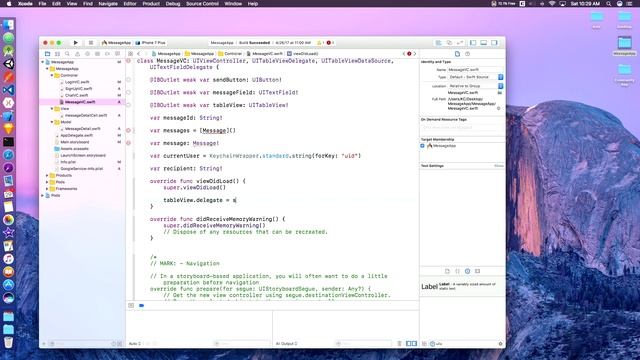
Task: Collapse the MessageApp project root
Action: coord(43,62)
